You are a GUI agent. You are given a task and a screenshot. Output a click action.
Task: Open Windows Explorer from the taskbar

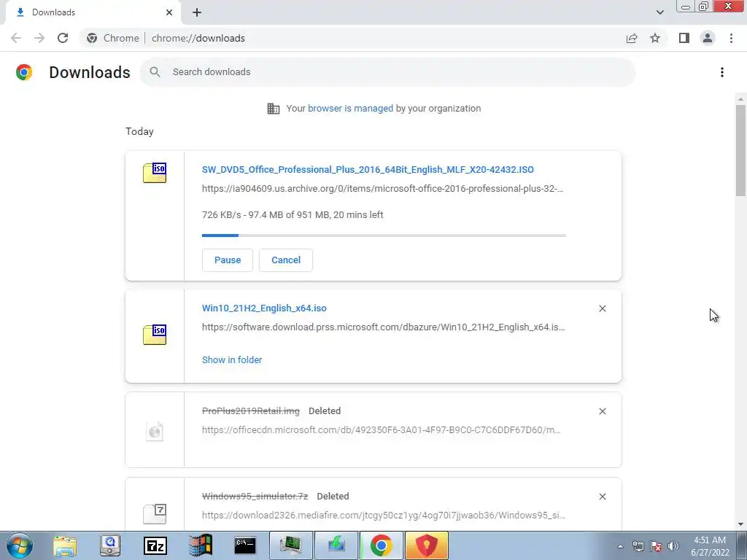pyautogui.click(x=65, y=545)
